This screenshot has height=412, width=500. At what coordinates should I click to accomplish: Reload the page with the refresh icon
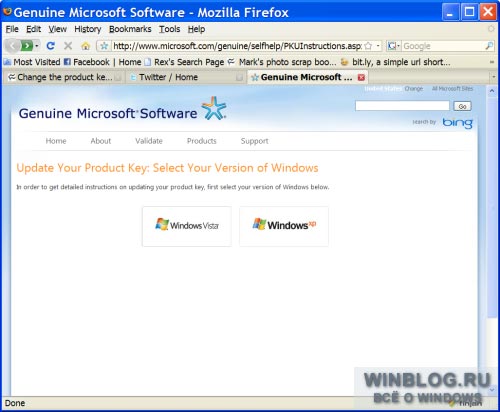[51, 46]
